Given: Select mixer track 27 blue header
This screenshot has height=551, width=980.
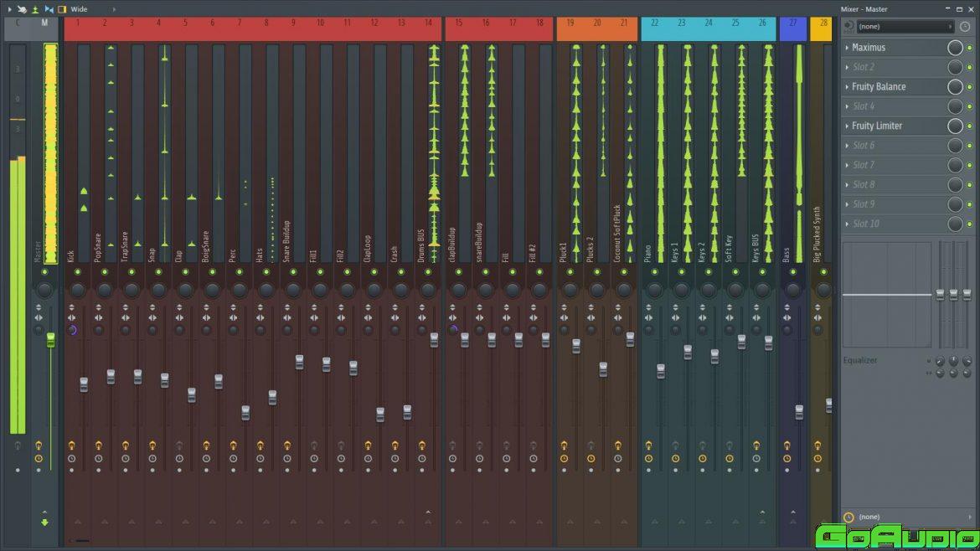Looking at the screenshot, I should [793, 29].
